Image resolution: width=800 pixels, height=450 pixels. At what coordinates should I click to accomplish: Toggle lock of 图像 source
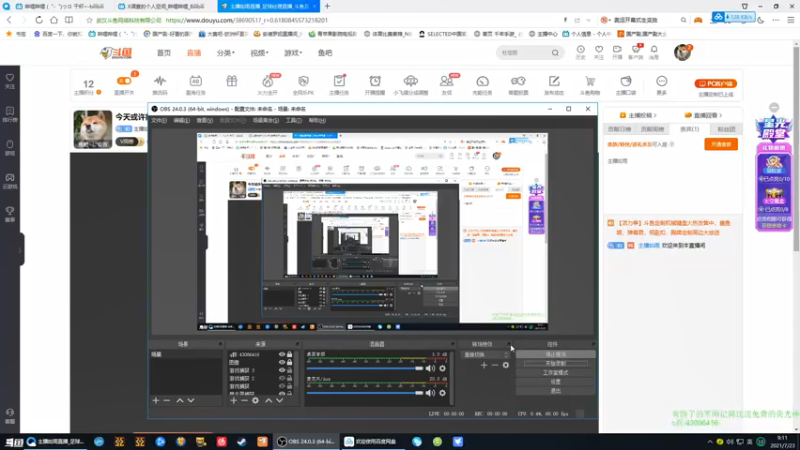pyautogui.click(x=289, y=362)
